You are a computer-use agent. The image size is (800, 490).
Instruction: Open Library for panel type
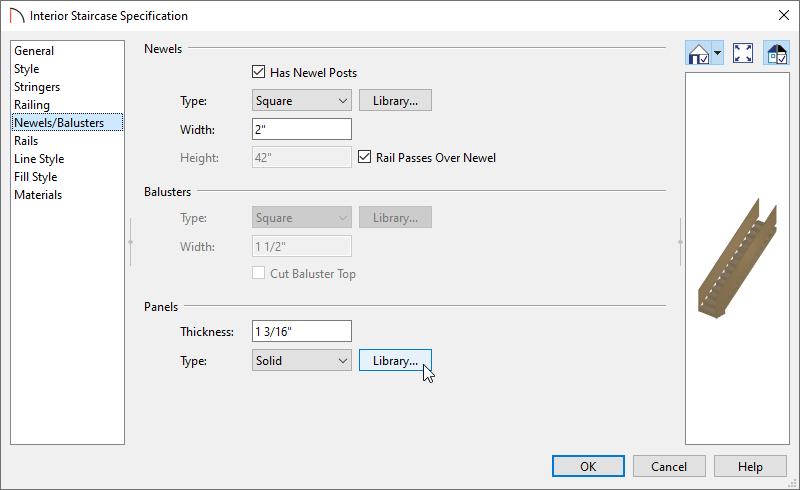pos(395,360)
